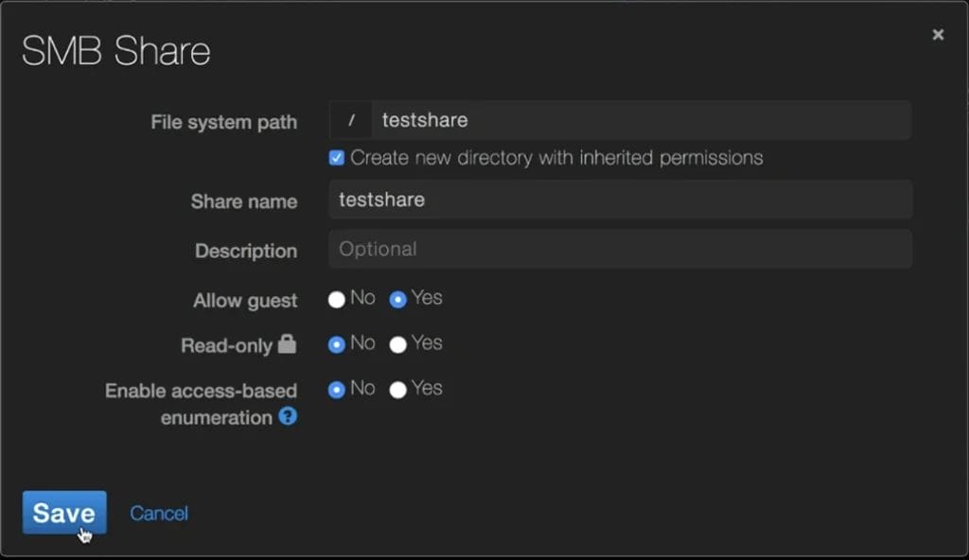Click the optional Description field
The height and width of the screenshot is (560, 969).
(620, 250)
